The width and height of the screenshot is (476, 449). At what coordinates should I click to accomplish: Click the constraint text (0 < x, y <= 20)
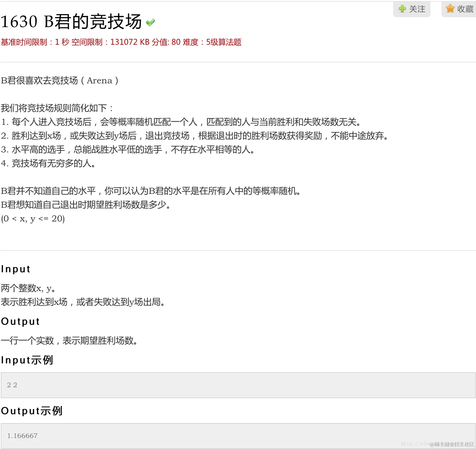[33, 219]
